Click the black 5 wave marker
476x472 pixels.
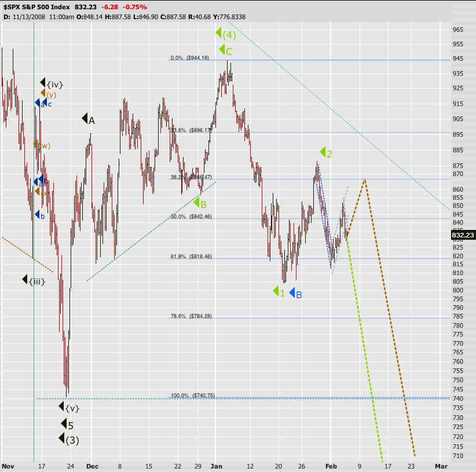tap(67, 425)
